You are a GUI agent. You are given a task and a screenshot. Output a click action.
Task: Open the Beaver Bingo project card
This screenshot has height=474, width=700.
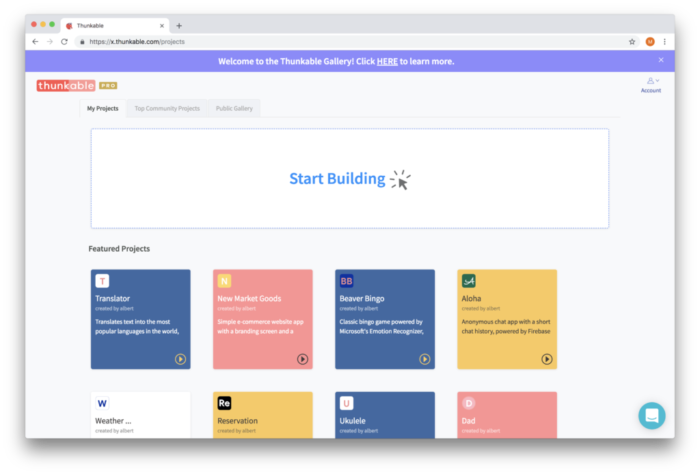coord(385,319)
